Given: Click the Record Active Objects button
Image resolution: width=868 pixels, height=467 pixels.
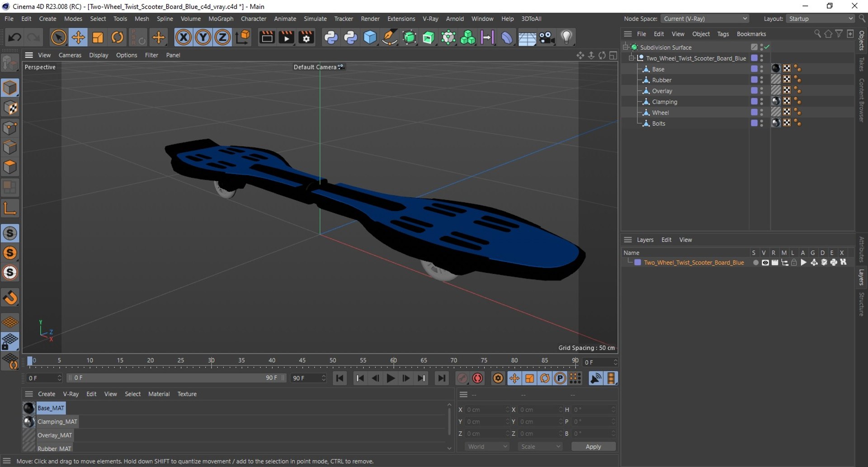Looking at the screenshot, I should coord(462,378).
